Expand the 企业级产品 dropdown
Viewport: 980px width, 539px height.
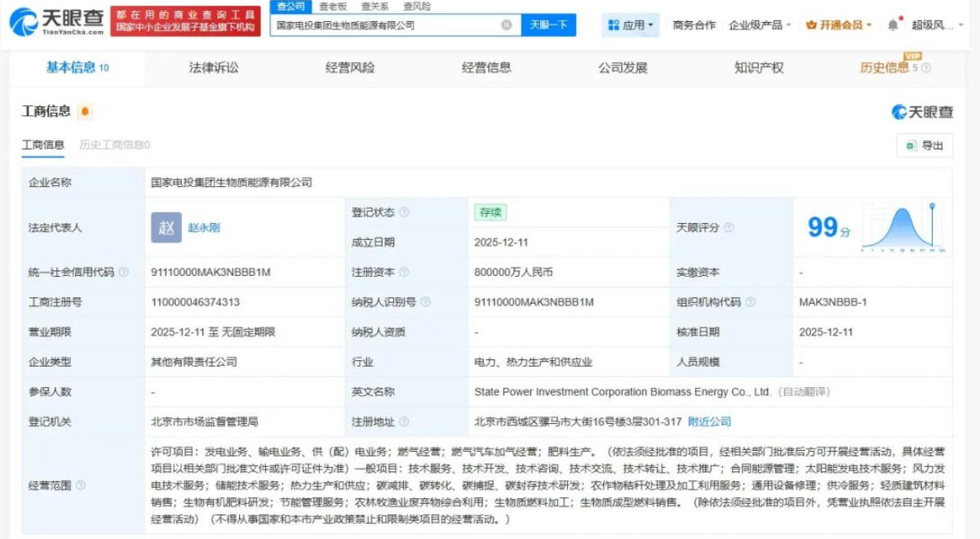click(x=760, y=25)
